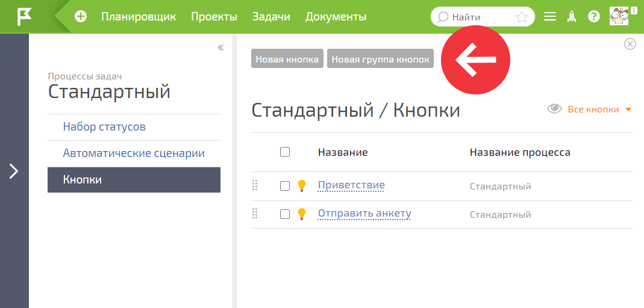Open the Все кнопки filter dropdown

(599, 109)
